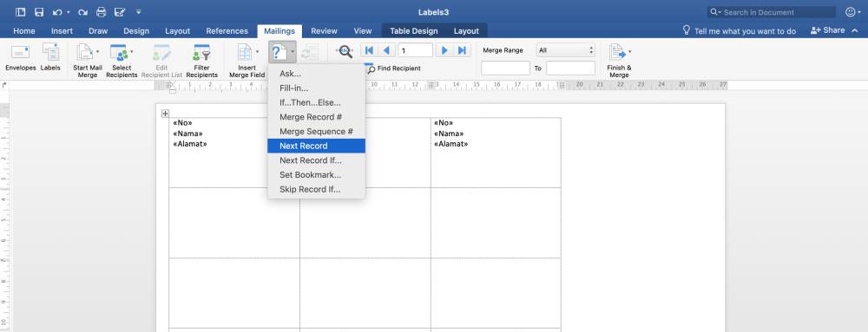Switch to the Draw tab
This screenshot has height=332, width=868.
98,31
